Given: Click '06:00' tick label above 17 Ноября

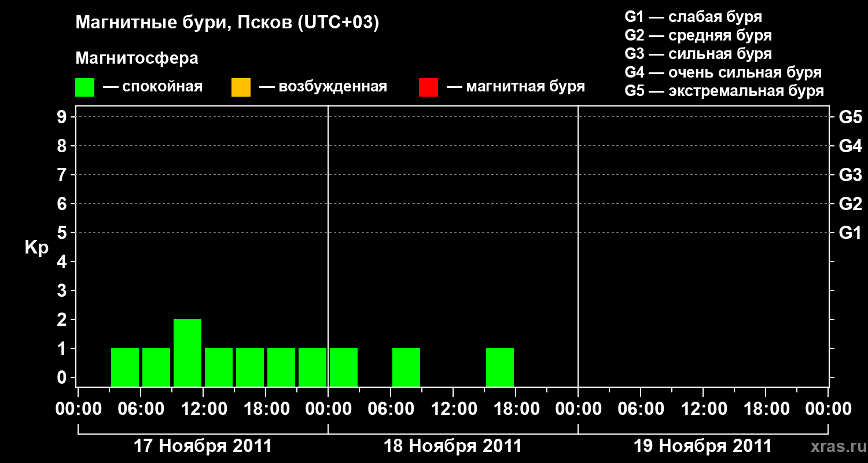Looking at the screenshot, I should [x=141, y=409].
